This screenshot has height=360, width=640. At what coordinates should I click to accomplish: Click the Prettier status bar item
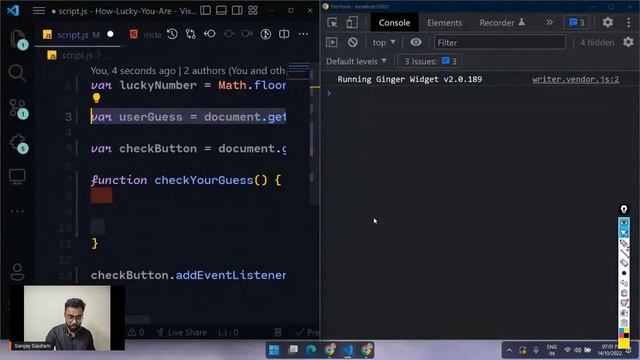[307, 333]
